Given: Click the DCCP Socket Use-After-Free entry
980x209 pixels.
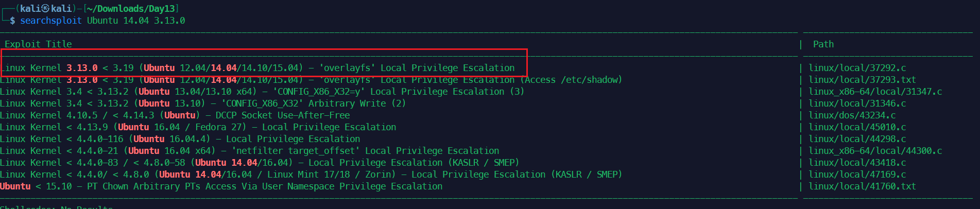Looking at the screenshot, I should [x=175, y=115].
